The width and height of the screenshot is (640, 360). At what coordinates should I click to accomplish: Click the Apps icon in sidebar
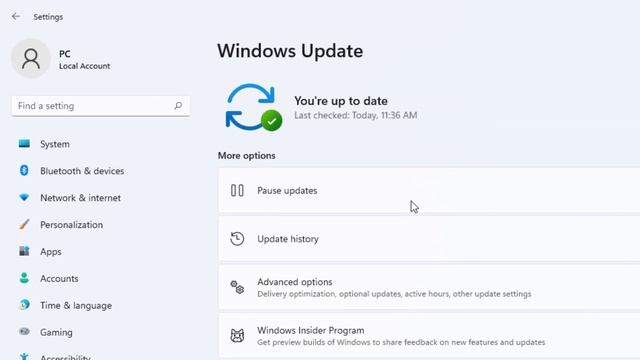click(x=24, y=251)
